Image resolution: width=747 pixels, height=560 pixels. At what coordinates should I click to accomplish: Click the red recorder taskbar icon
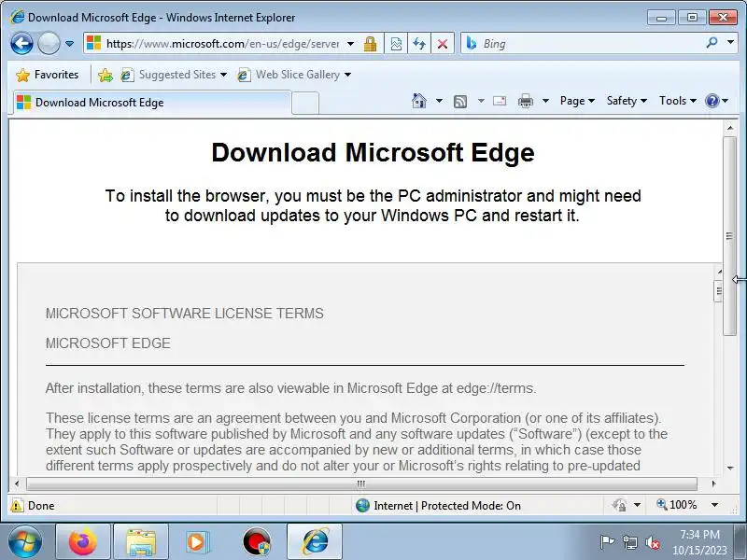(257, 542)
